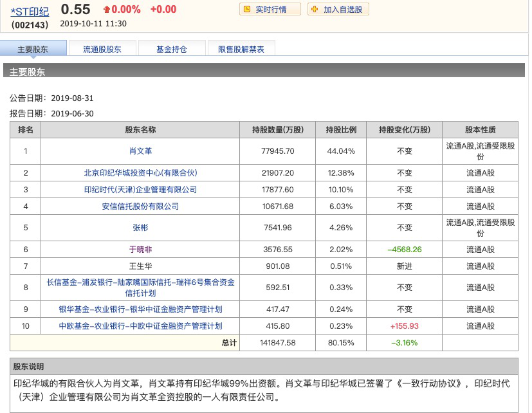Click the green change value -4568.26
The height and width of the screenshot is (413, 532).
click(405, 250)
